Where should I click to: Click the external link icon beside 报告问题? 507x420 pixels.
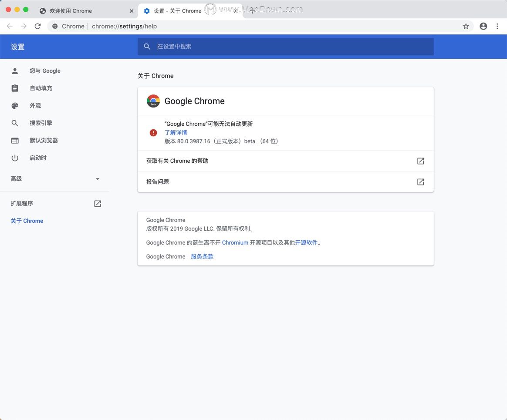click(420, 182)
